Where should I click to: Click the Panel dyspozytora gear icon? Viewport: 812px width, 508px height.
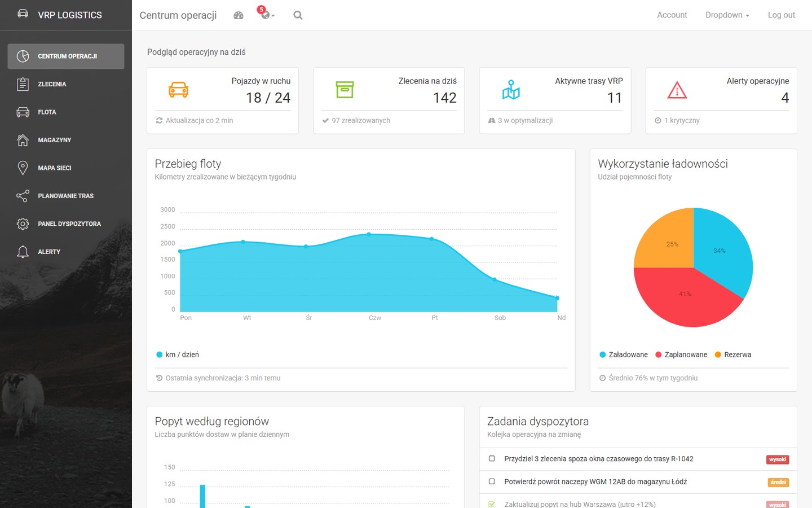[x=23, y=224]
